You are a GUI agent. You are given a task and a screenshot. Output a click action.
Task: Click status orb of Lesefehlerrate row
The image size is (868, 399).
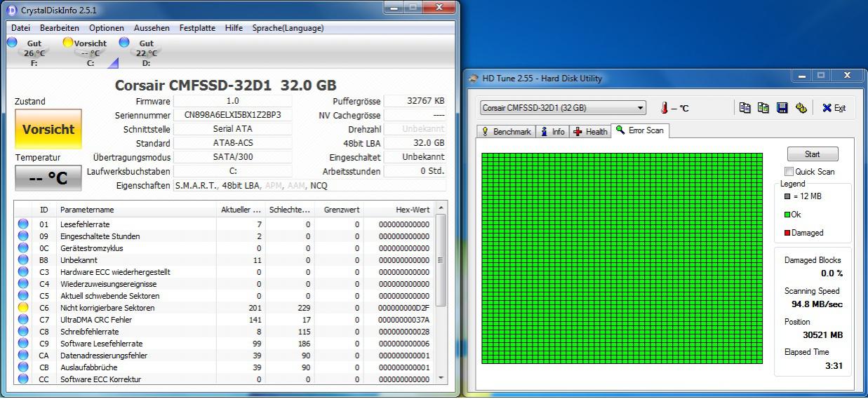coord(23,224)
